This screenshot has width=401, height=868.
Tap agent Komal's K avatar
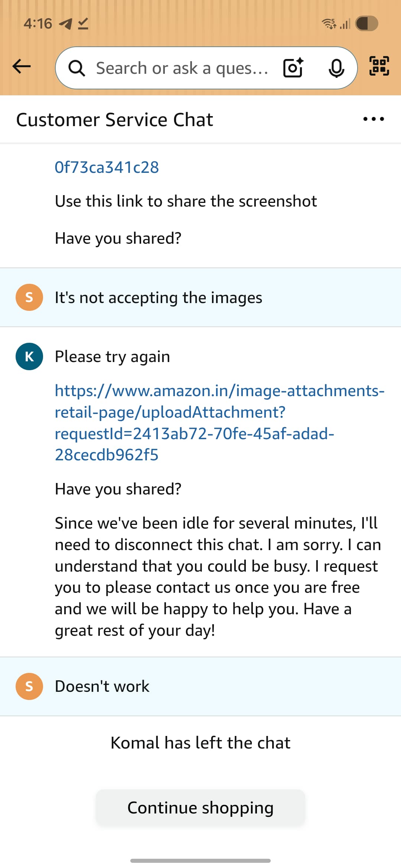(x=29, y=357)
